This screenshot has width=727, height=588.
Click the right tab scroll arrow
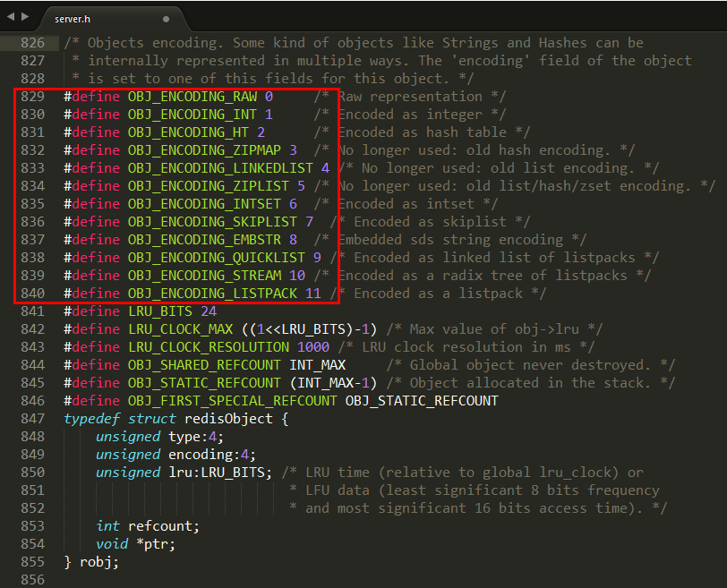tap(24, 17)
